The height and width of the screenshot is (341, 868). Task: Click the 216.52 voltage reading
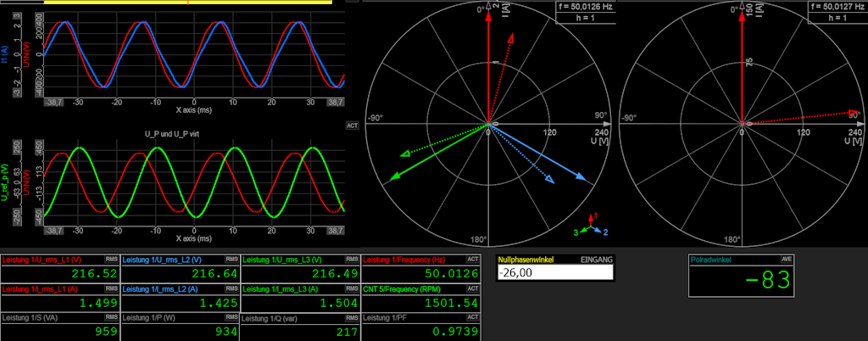[94, 273]
